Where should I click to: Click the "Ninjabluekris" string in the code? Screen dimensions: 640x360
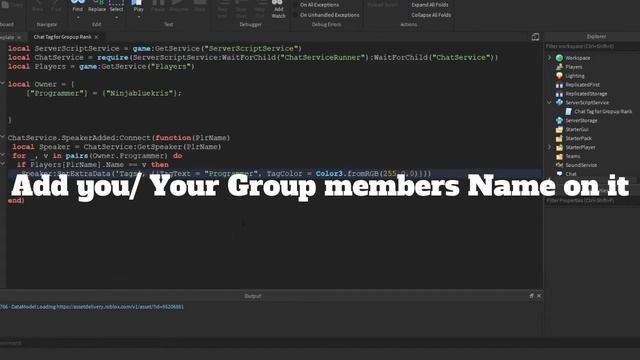tap(139, 93)
